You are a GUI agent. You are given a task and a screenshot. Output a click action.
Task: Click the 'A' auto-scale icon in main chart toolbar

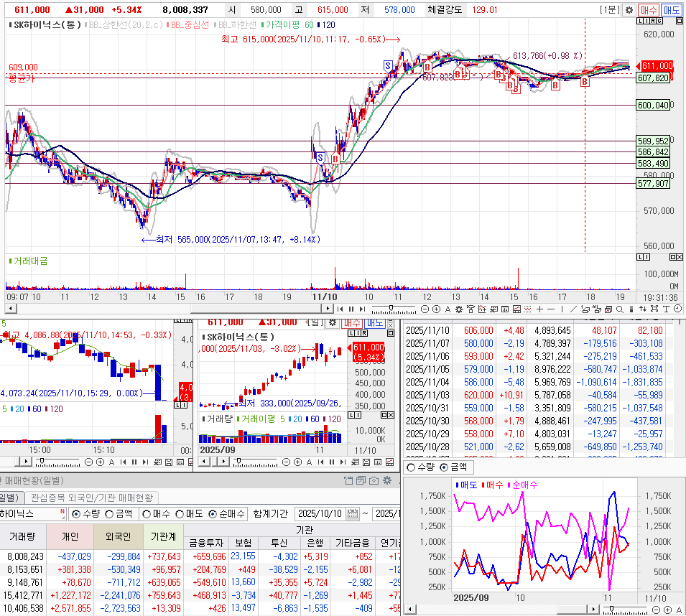point(448,309)
